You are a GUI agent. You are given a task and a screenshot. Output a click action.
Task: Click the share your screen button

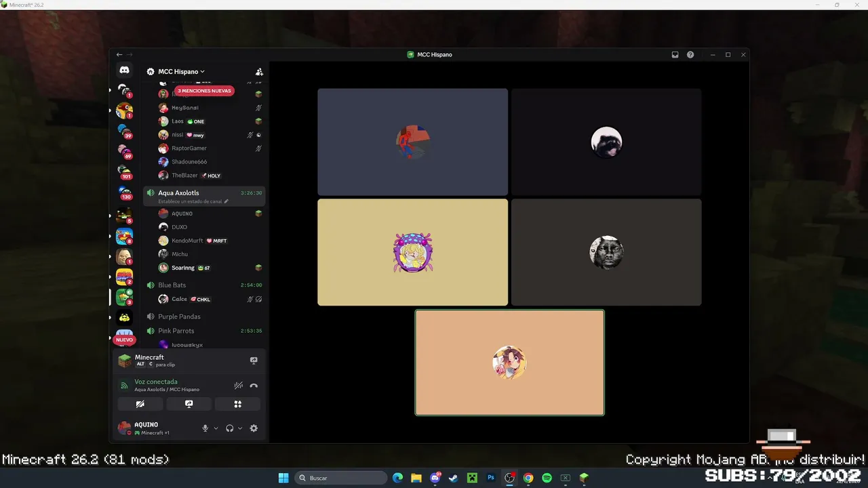click(189, 404)
